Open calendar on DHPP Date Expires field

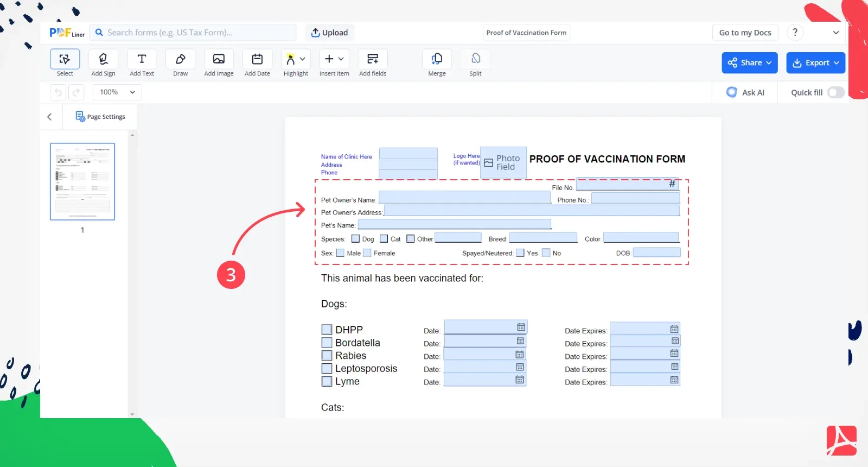coord(674,329)
